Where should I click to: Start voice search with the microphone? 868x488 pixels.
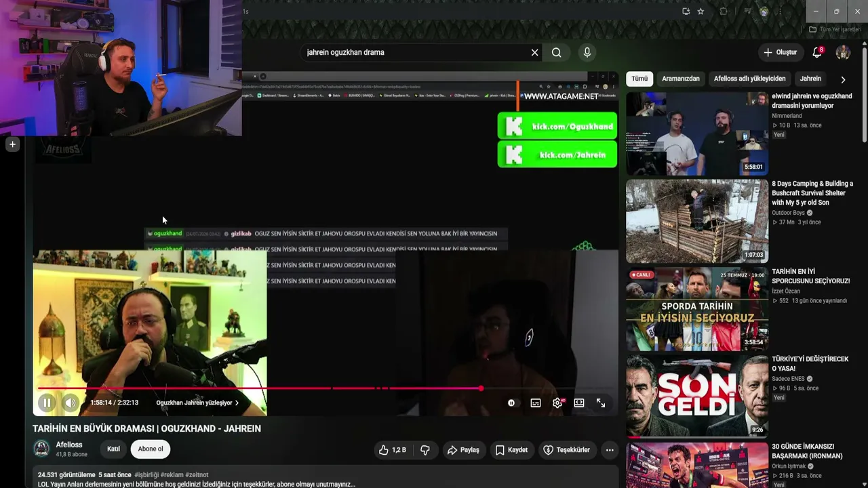pyautogui.click(x=587, y=52)
